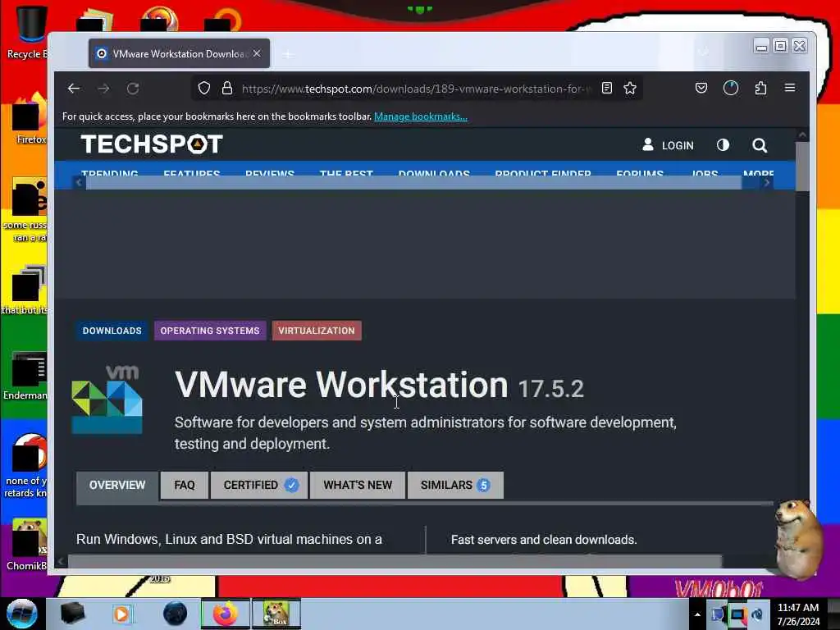
Task: Click the page vertical scrollbar thumb
Action: pos(802,166)
